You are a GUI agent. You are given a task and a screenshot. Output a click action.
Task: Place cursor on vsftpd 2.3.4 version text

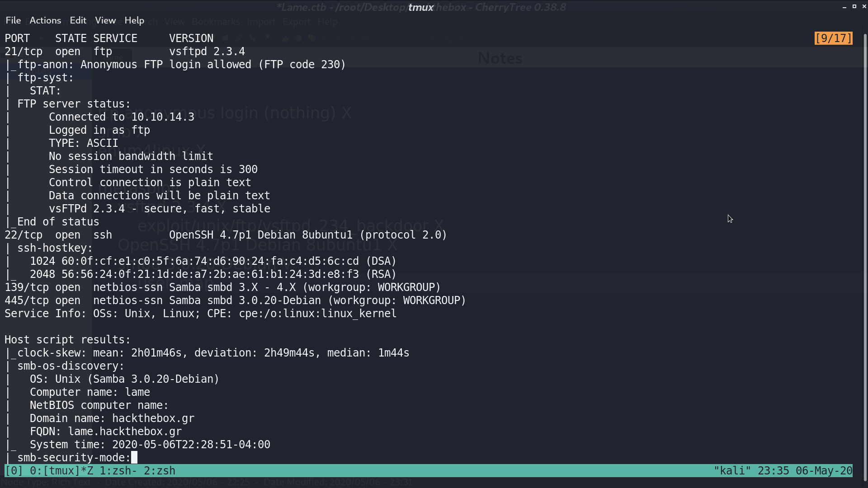(x=207, y=52)
